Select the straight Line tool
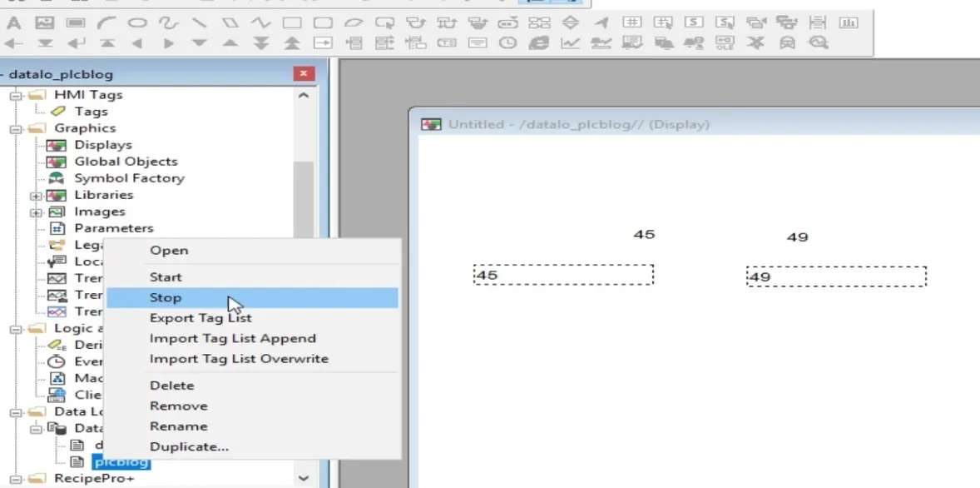Image resolution: width=980 pixels, height=488 pixels. (200, 23)
